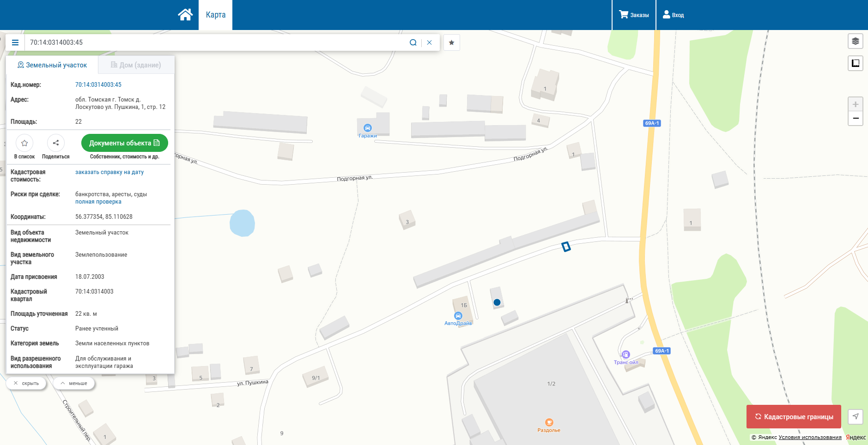Open favorites star button near search
Image resolution: width=868 pixels, height=445 pixels.
click(451, 42)
